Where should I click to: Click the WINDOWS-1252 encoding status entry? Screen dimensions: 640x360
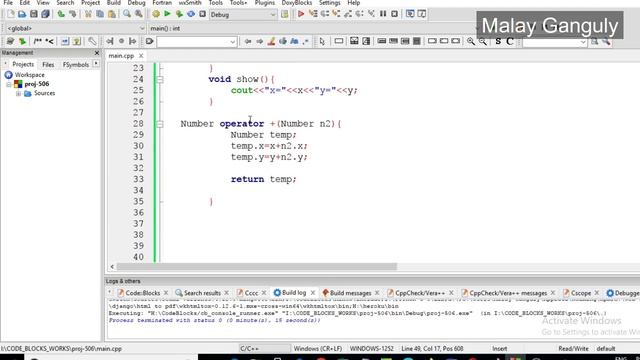[371, 349]
